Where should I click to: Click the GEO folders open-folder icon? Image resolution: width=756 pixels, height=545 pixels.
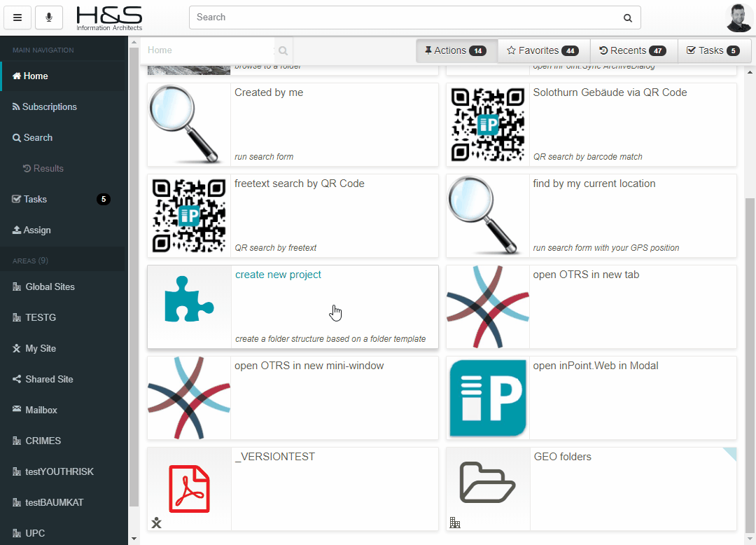click(488, 483)
